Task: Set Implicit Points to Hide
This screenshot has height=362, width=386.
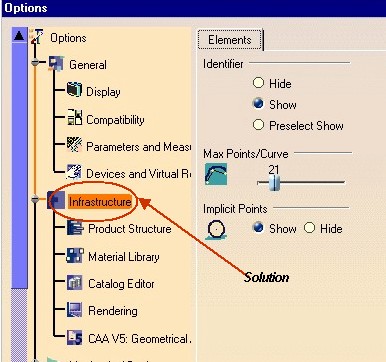Action: coord(309,228)
